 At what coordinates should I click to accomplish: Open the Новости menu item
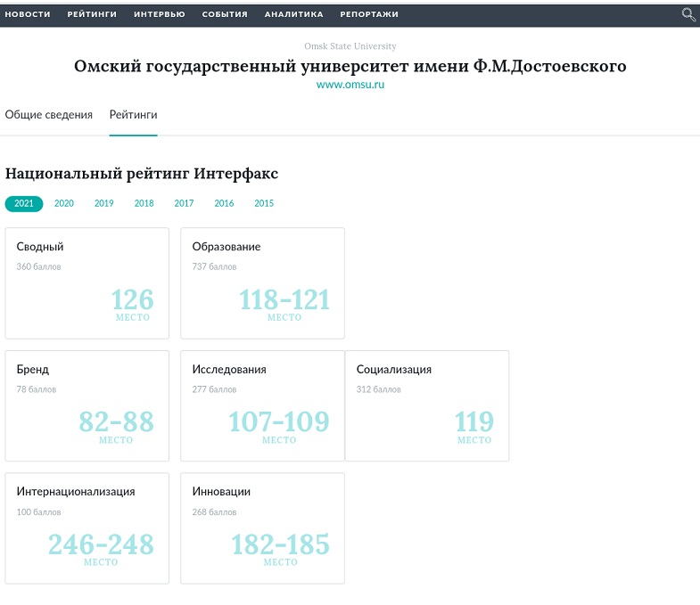click(x=28, y=14)
